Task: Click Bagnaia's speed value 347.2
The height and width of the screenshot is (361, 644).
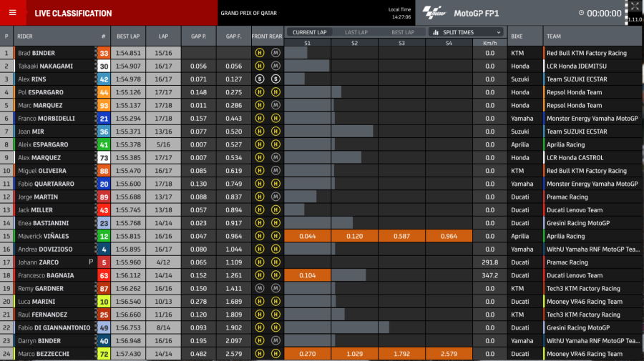Action: (x=490, y=275)
